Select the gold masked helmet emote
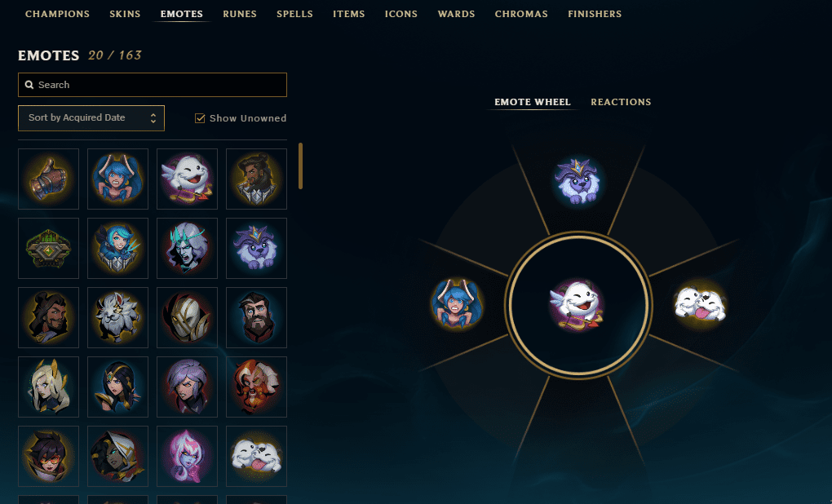Screen dimensions: 832x504 pos(188,318)
